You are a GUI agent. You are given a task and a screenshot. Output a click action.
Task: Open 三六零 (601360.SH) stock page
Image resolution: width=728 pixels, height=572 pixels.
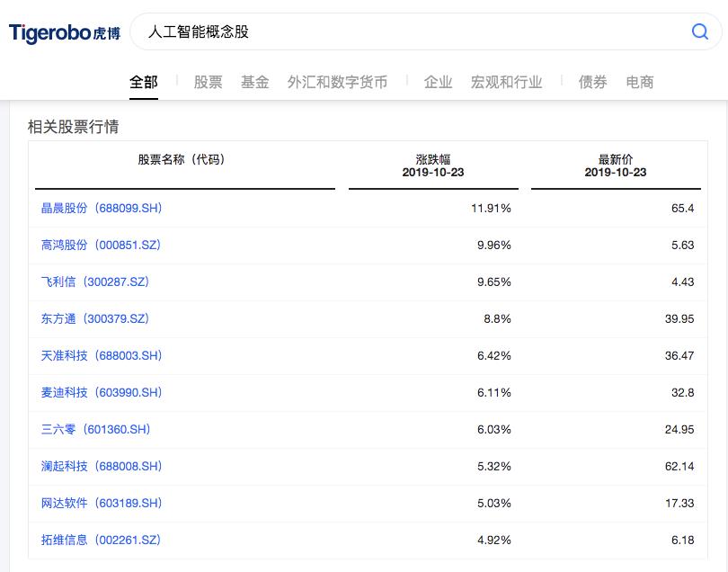95,429
